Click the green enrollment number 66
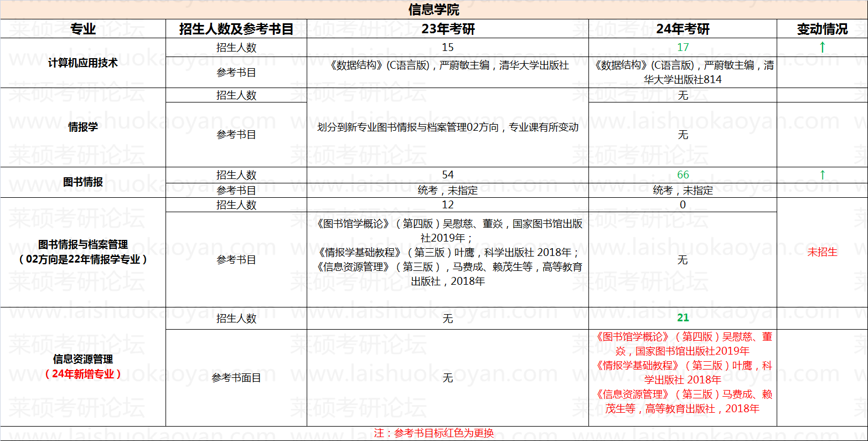The height and width of the screenshot is (441, 868). coord(683,175)
